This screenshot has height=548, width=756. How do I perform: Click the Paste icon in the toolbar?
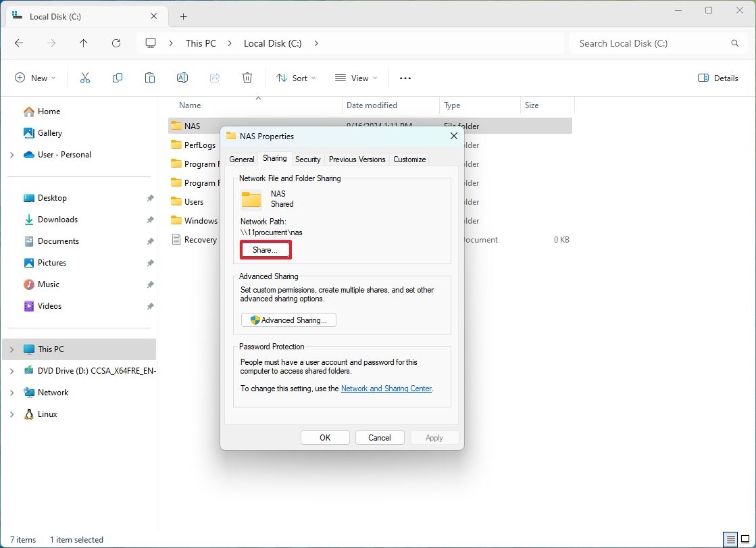pos(150,78)
